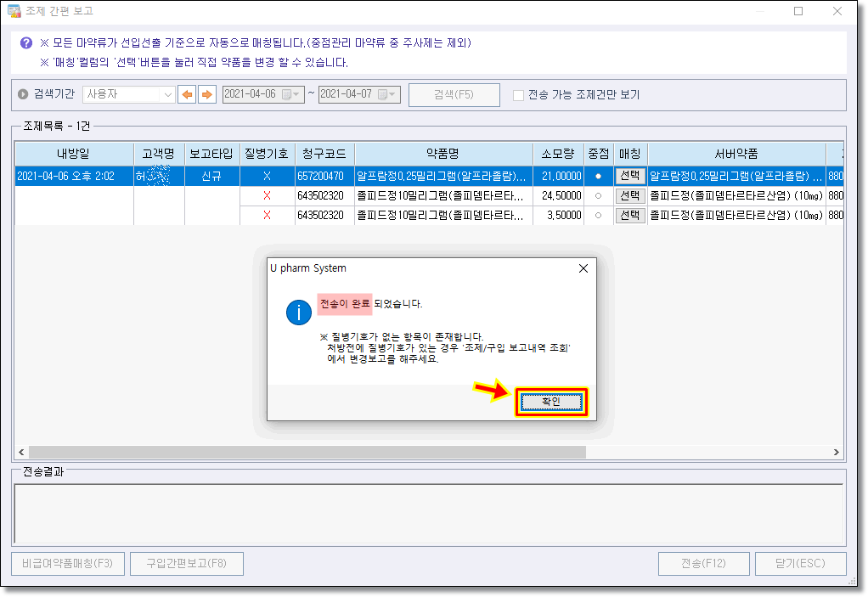Image resolution: width=868 pixels, height=597 pixels.
Task: Enable 전송 가능 조제건만 보기 checkbox
Action: pos(518,95)
